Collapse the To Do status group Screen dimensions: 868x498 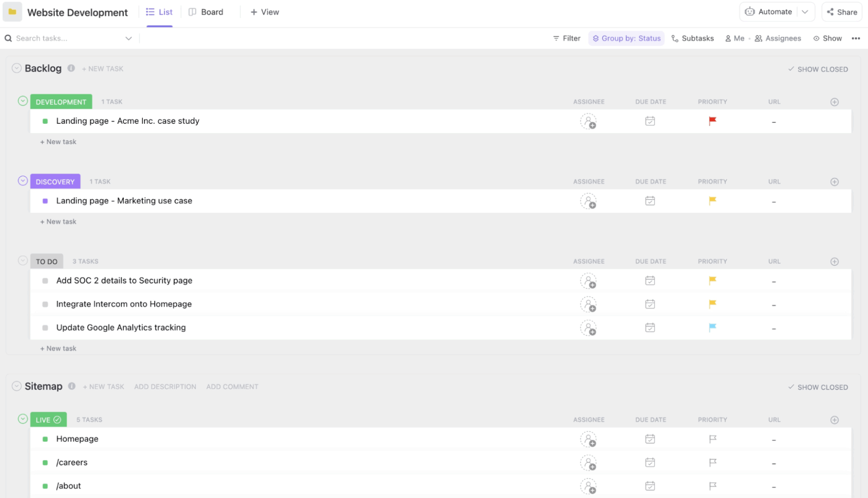point(23,261)
